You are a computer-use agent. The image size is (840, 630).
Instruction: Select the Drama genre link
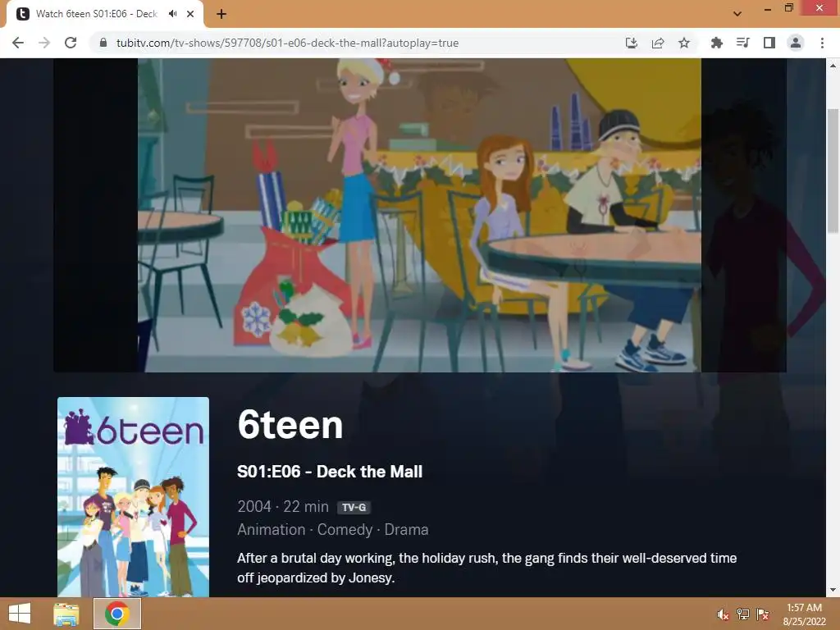tap(406, 529)
